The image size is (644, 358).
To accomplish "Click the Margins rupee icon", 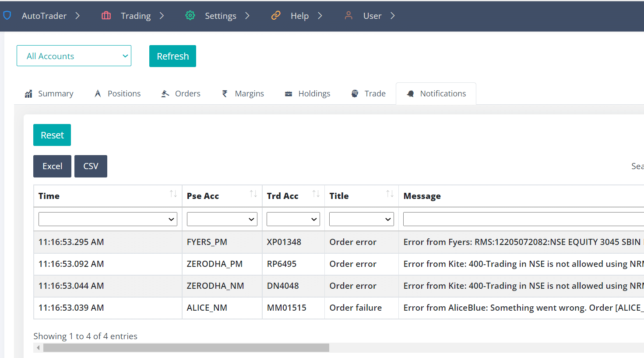I will click(225, 94).
